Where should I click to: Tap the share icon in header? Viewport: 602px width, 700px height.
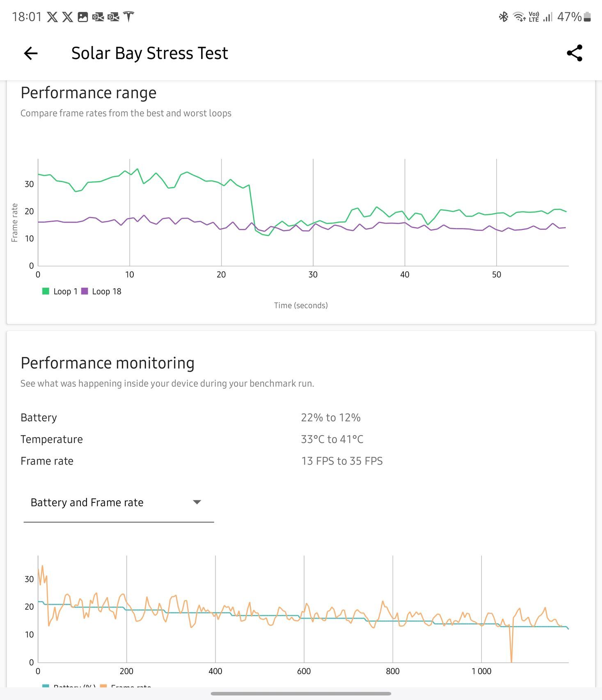pos(574,53)
